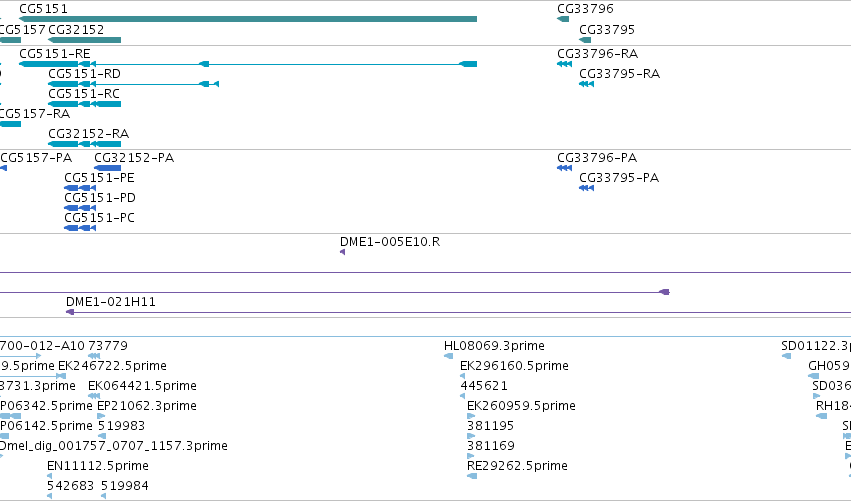Click the CG33796 gene arrow glyph
The width and height of the screenshot is (851, 501).
(563, 19)
